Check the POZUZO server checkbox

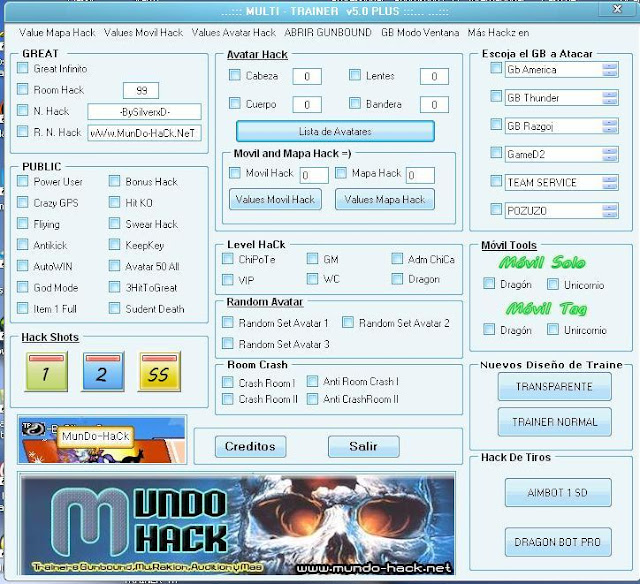pos(496,210)
